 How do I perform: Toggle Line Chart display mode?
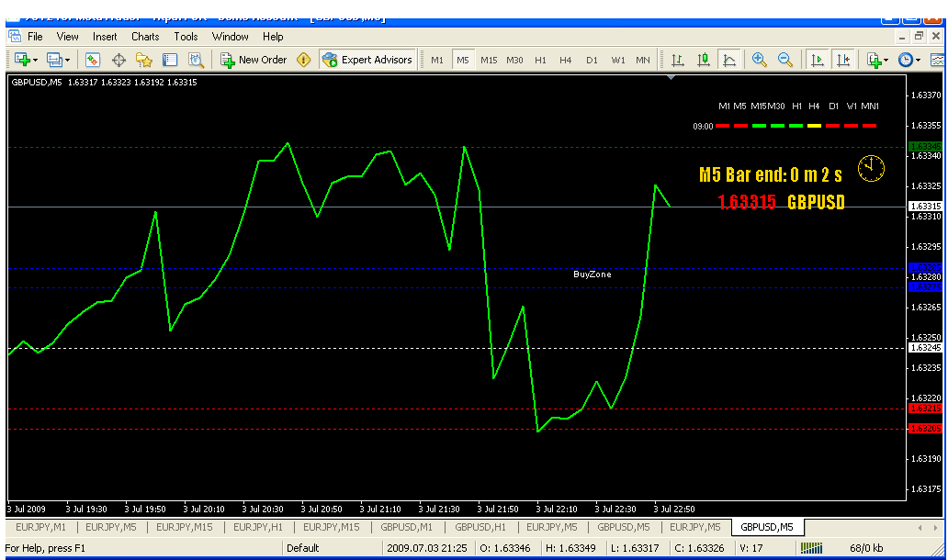pyautogui.click(x=729, y=60)
